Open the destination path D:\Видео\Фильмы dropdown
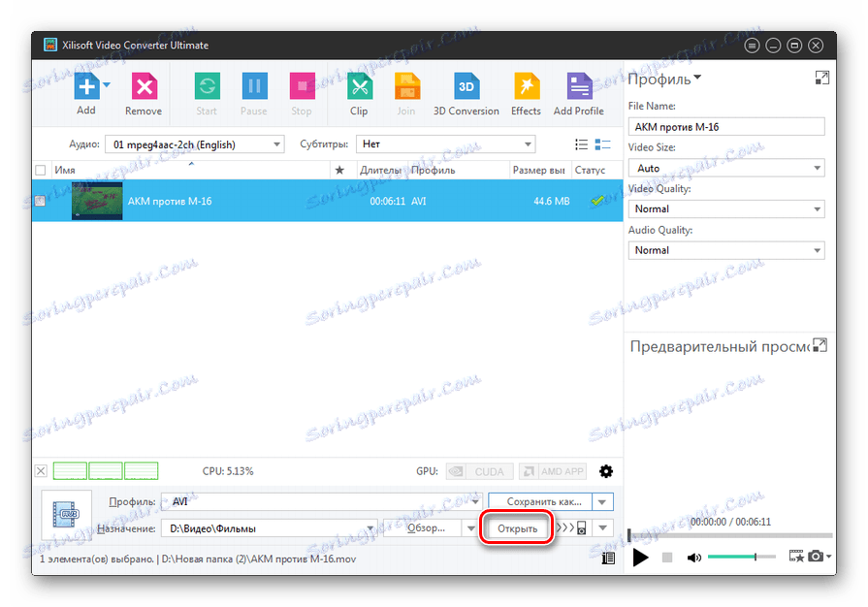Image resolution: width=868 pixels, height=607 pixels. [269, 528]
